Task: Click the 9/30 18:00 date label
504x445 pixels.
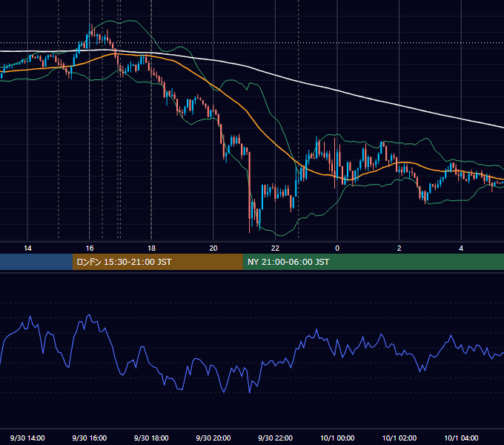Action: point(151,438)
